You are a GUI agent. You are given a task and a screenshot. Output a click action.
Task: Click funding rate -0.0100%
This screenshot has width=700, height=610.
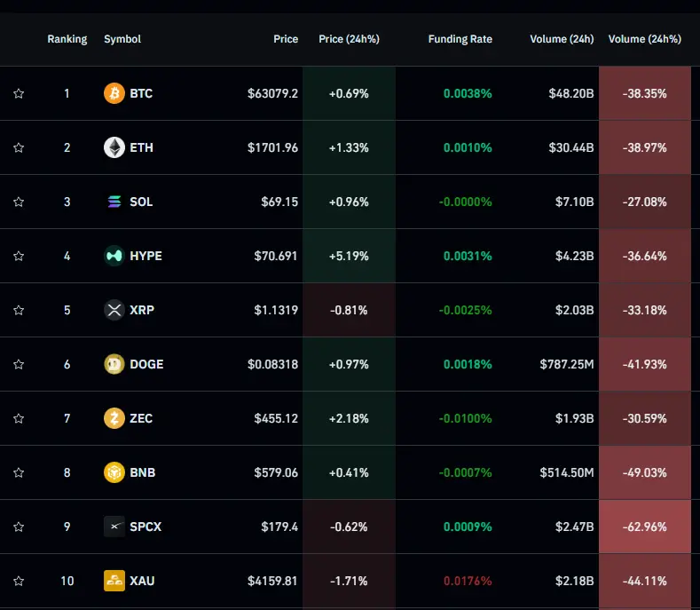[x=465, y=418]
